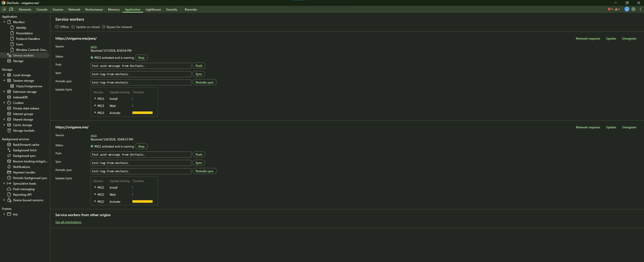The image size is (644, 262).
Task: Click the Storage buckets icon
Action: pos(9,131)
